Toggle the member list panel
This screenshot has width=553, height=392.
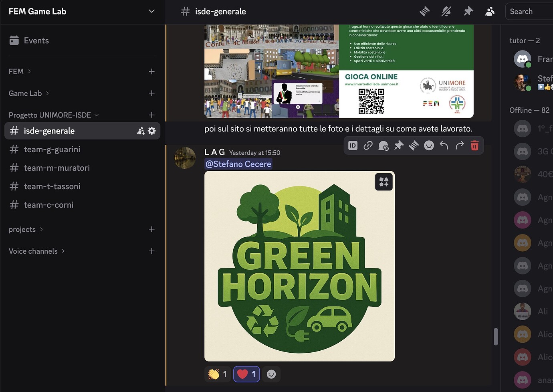[x=490, y=12]
